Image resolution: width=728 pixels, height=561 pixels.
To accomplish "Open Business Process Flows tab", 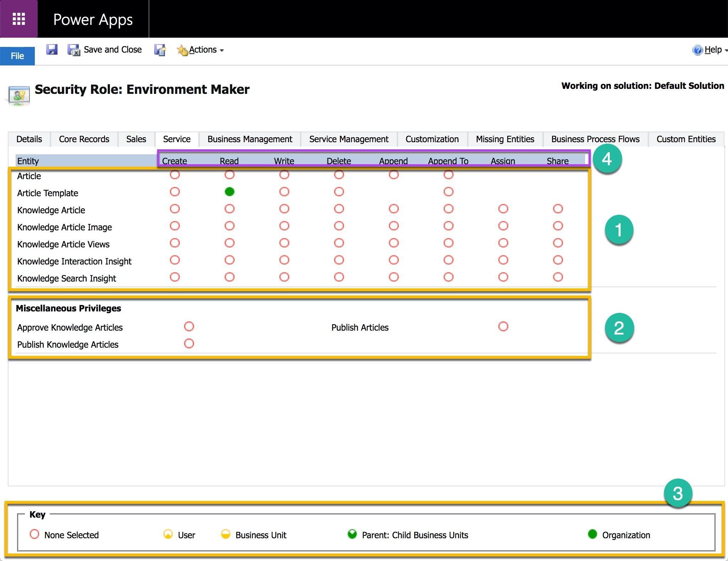I will [595, 139].
